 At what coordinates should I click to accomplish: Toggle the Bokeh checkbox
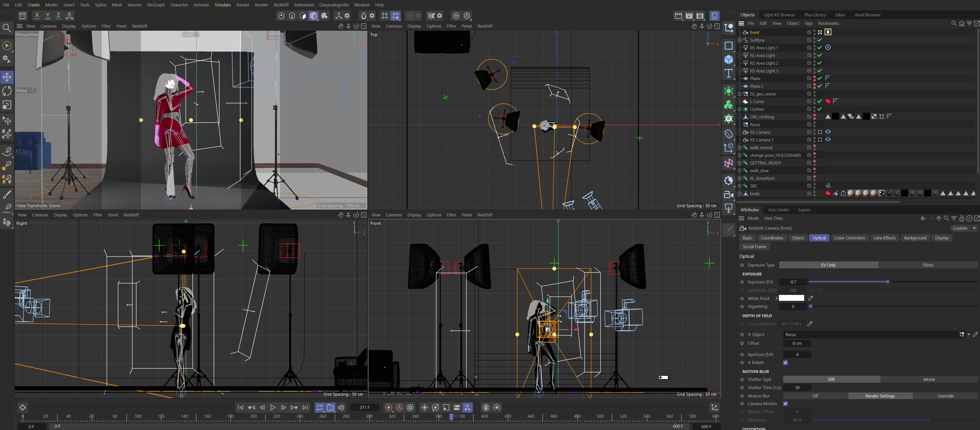(x=785, y=362)
